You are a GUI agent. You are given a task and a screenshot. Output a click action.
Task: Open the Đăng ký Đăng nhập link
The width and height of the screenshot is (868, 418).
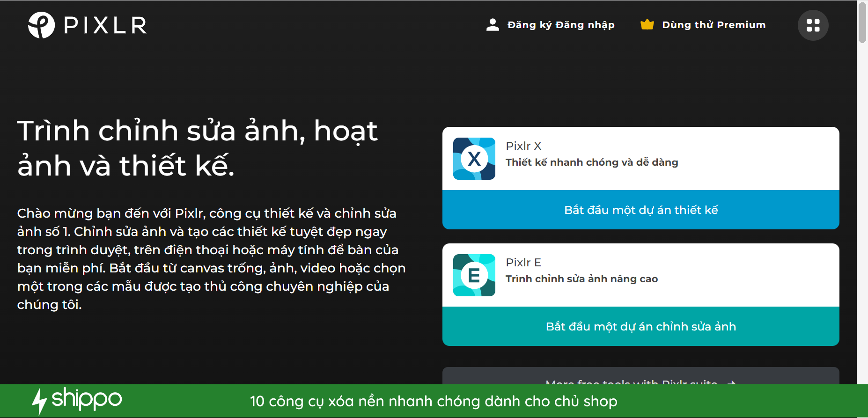pos(561,25)
